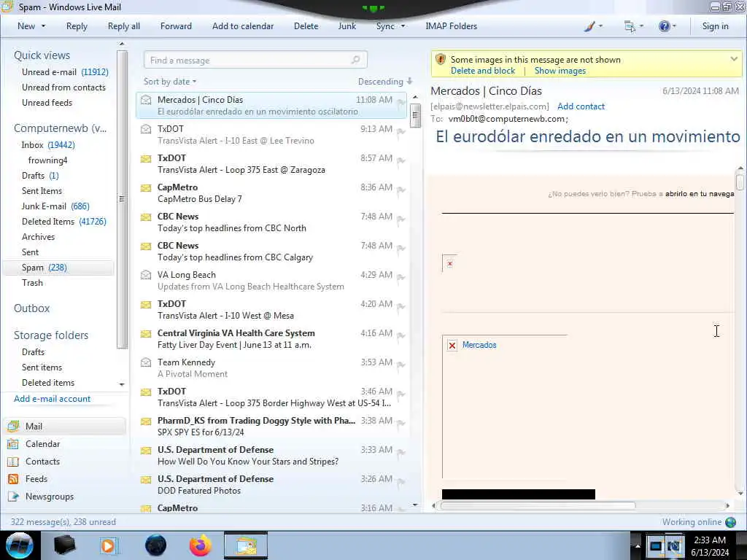Click envelope icon of Team Kennedy message
Image resolution: width=747 pixels, height=560 pixels.
click(x=146, y=363)
